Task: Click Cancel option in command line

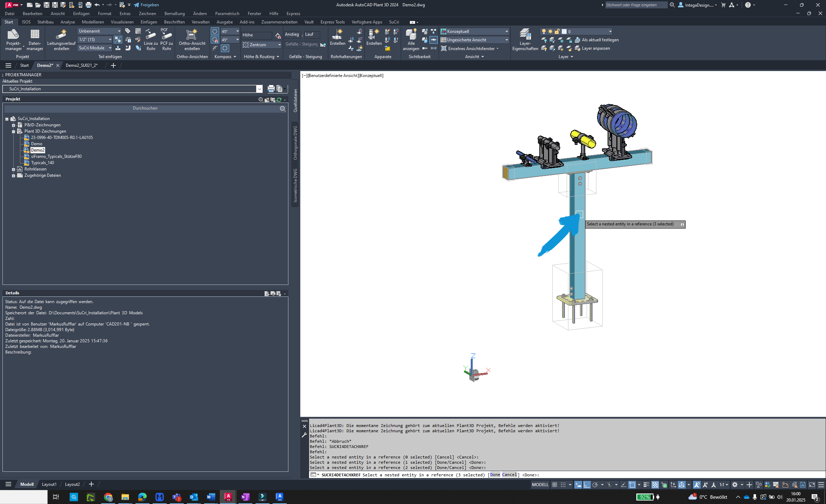Action: [x=509, y=475]
